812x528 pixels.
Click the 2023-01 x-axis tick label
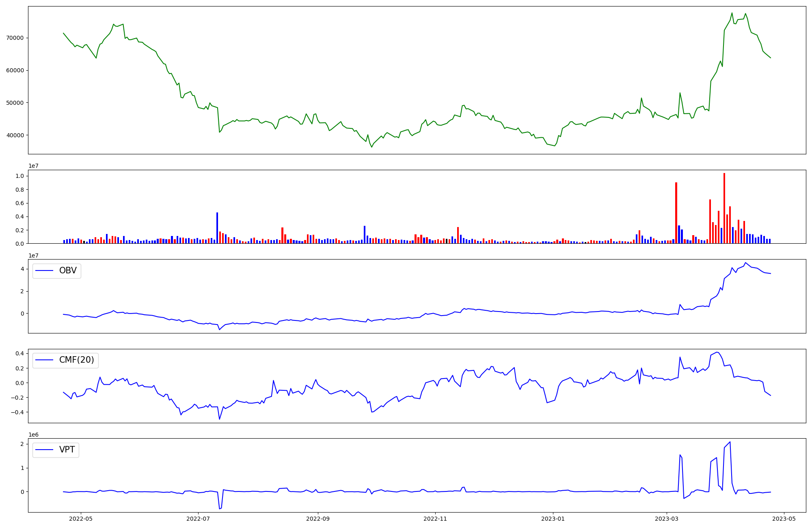click(x=553, y=518)
